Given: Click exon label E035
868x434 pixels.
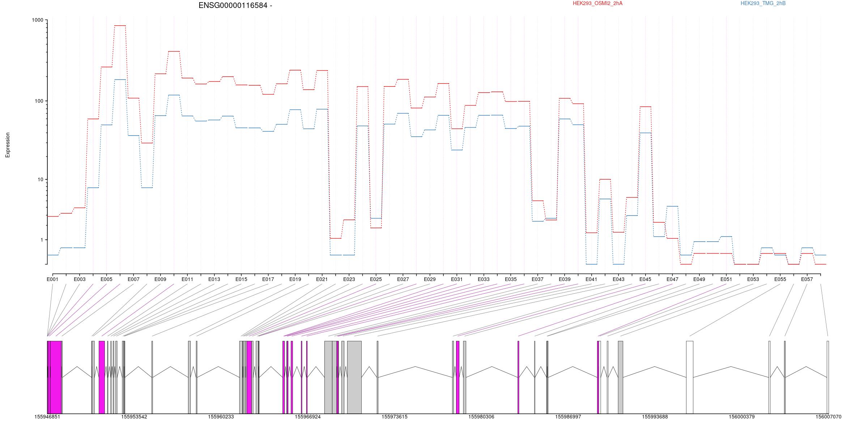Looking at the screenshot, I should point(511,279).
